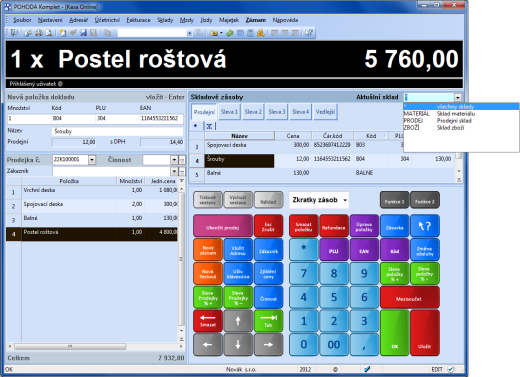The height and width of the screenshot is (377, 520).
Task: Click the gray up arrow keypad button
Action: pyautogui.click(x=238, y=321)
